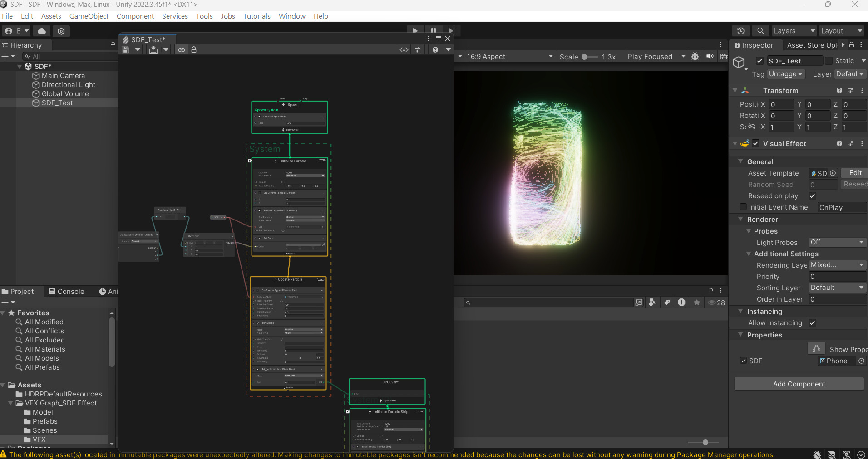Open the GameObject menu

[89, 16]
